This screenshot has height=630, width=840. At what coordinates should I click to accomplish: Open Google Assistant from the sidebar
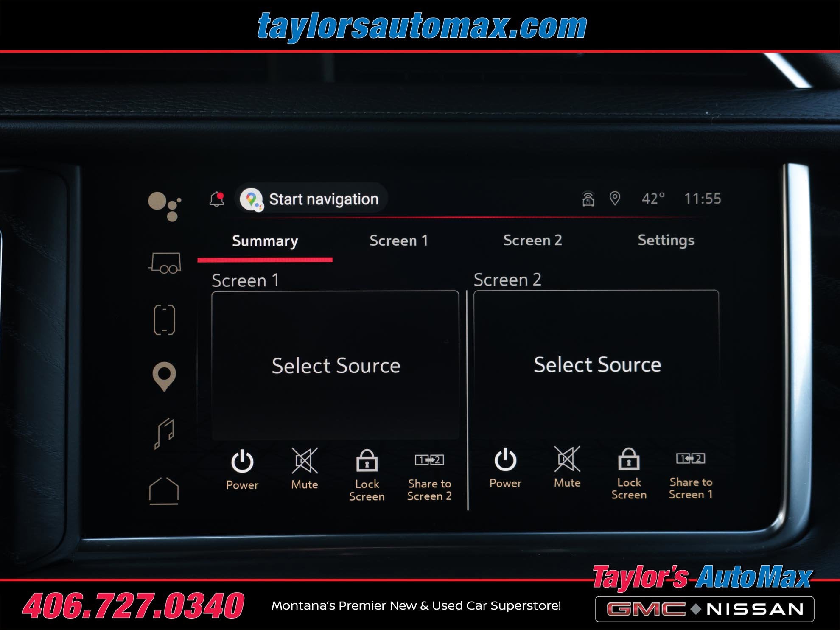coord(165,206)
